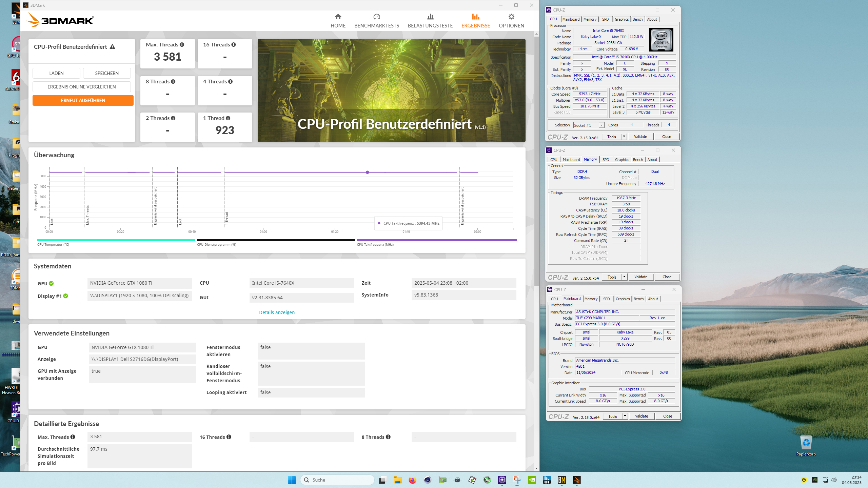Image resolution: width=868 pixels, height=488 pixels.
Task: Click the Intel Core i5 logo in CPU-Z
Action: [661, 40]
